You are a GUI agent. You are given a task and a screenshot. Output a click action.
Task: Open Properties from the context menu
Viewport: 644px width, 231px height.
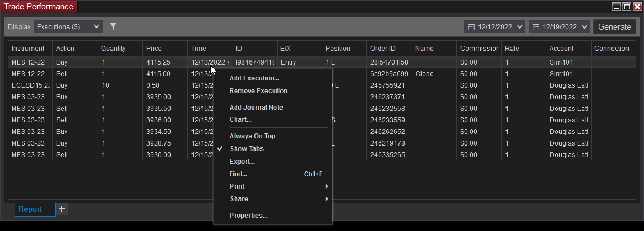248,216
